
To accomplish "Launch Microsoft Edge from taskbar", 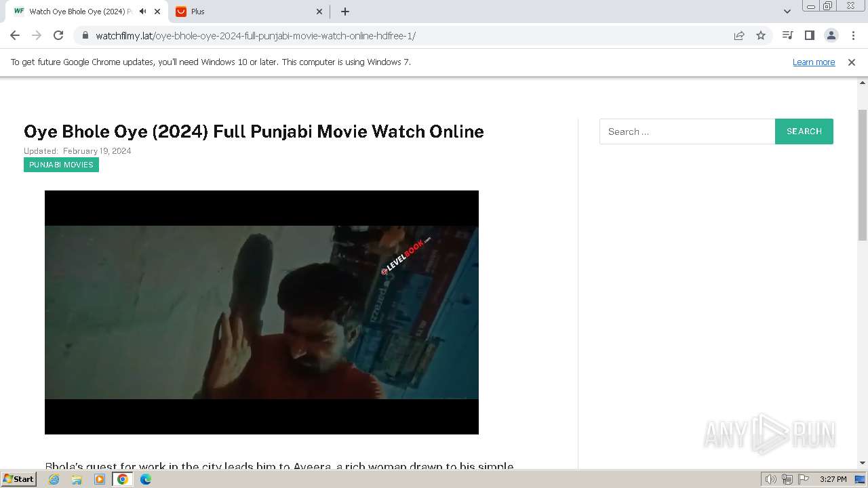I will 146,479.
